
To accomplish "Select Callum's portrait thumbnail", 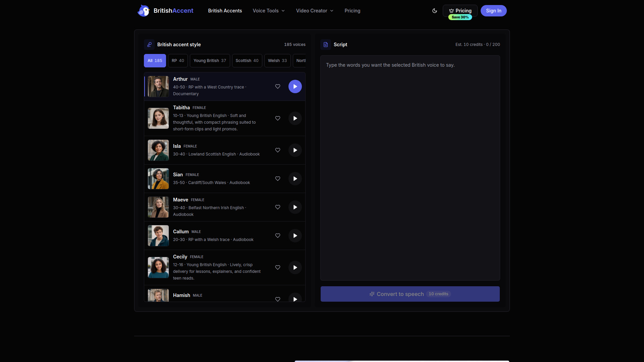I will pyautogui.click(x=158, y=236).
